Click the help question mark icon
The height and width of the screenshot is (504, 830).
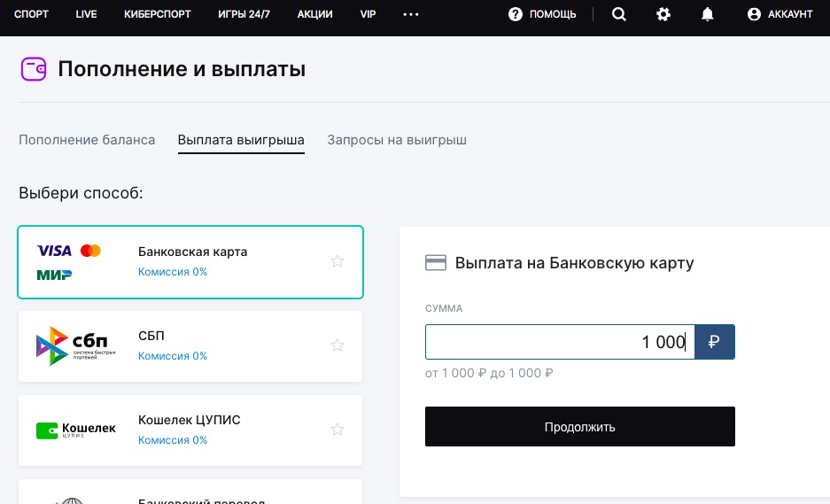(x=515, y=14)
